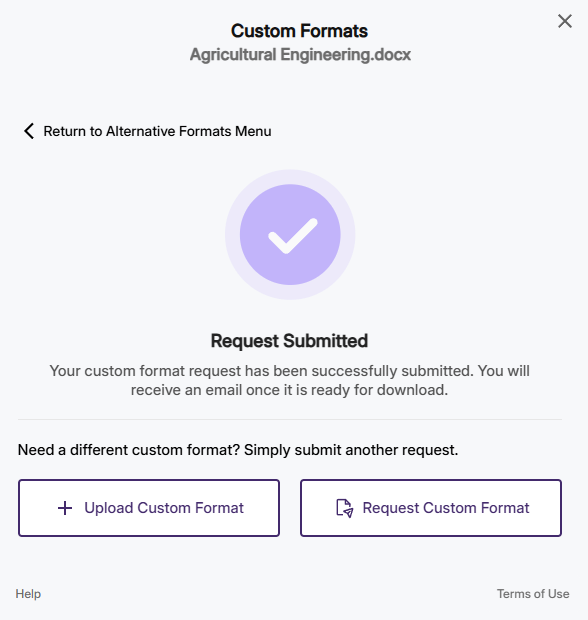Click the Agricultural Engineering.docx file name
This screenshot has height=620, width=588.
click(300, 55)
